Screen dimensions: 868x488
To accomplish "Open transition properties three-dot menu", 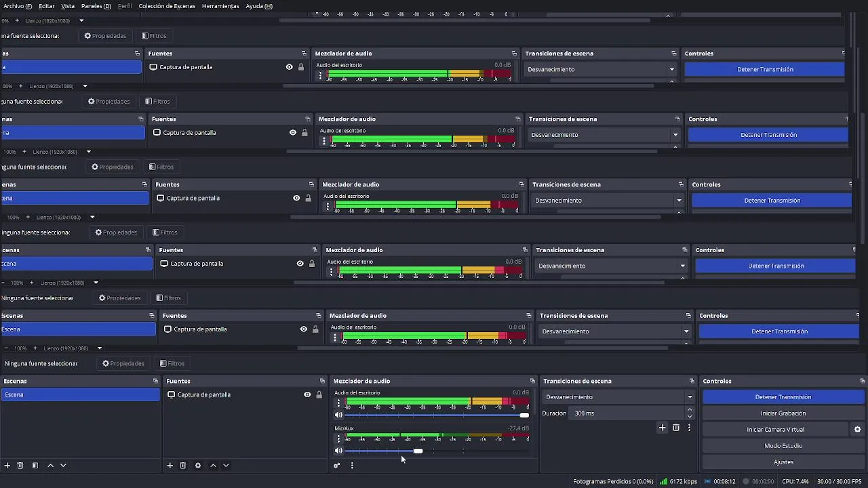I will [x=689, y=428].
